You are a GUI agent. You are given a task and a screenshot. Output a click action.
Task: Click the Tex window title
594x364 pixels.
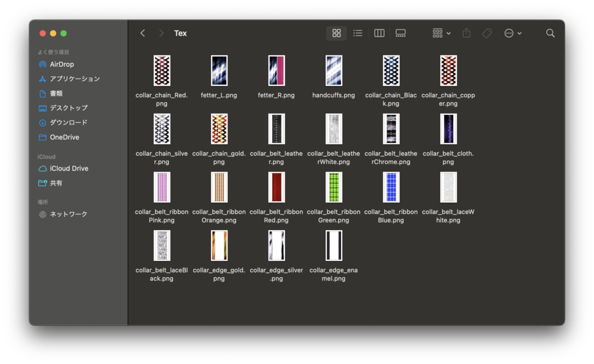[180, 33]
